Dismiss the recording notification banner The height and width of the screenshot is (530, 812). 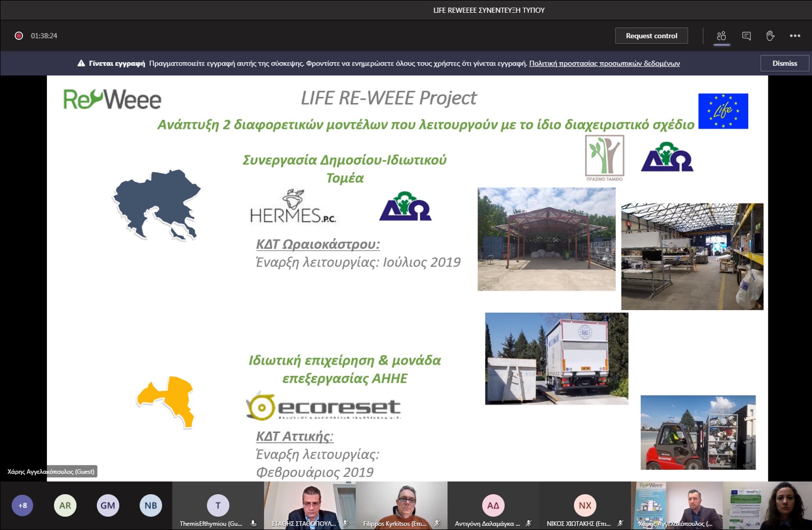785,63
